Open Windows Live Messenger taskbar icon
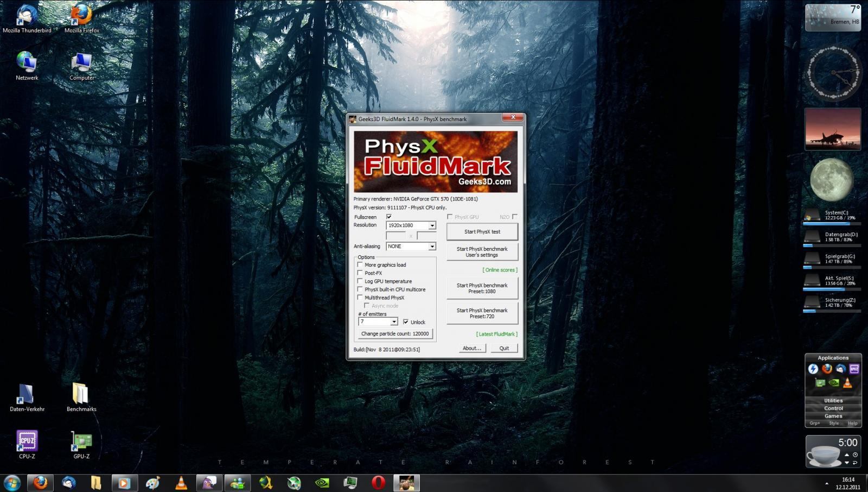Image resolution: width=868 pixels, height=492 pixels. click(238, 482)
